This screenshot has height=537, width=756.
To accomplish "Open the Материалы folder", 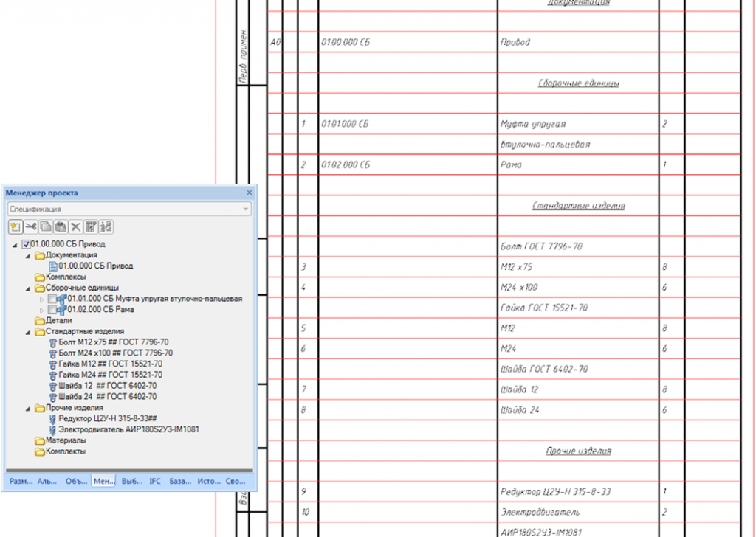I will [x=66, y=440].
